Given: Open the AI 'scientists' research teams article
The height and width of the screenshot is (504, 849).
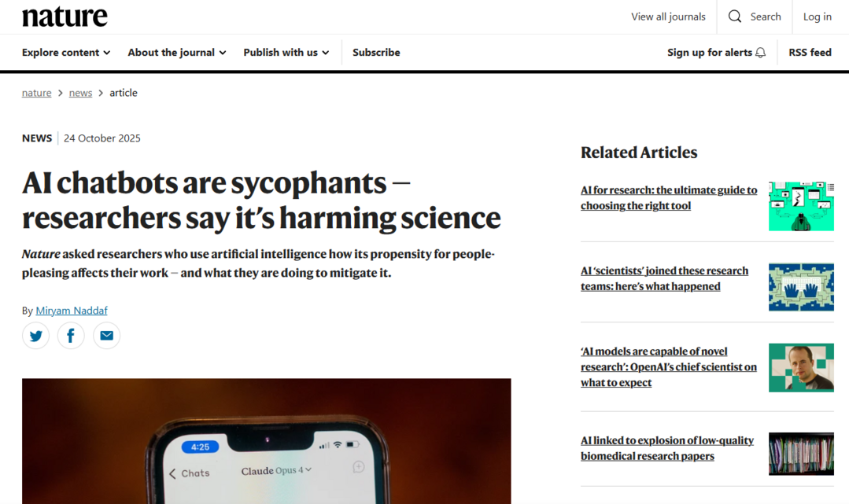Looking at the screenshot, I should tap(664, 278).
